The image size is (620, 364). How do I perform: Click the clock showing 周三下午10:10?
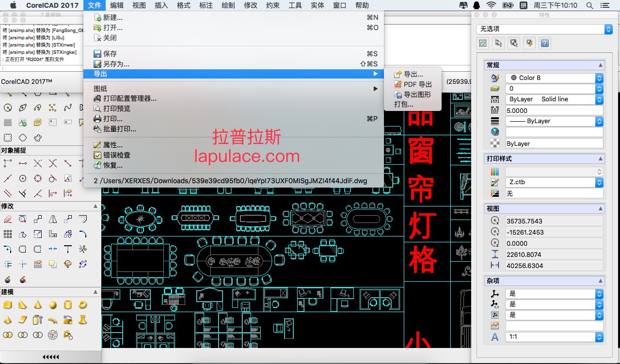coord(556,5)
